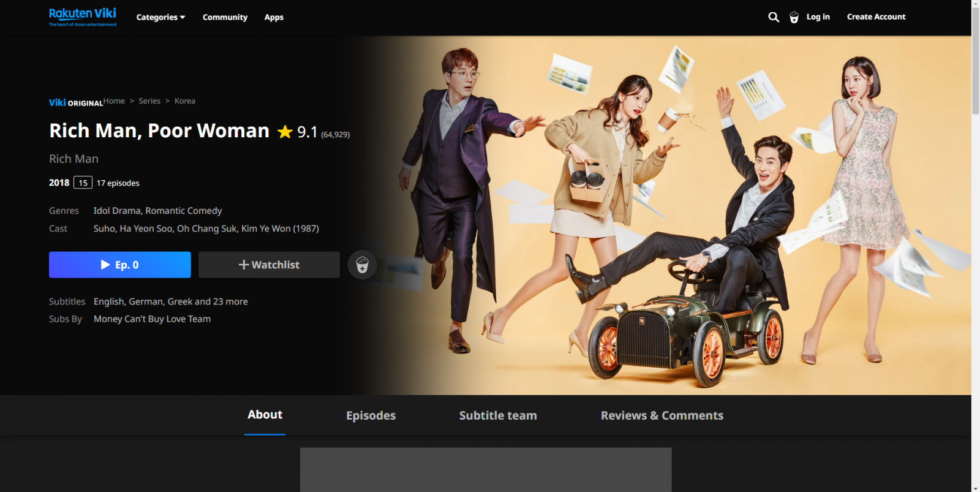The height and width of the screenshot is (492, 980).
Task: Click the page vertical scrollbar thumb
Action: point(976,61)
